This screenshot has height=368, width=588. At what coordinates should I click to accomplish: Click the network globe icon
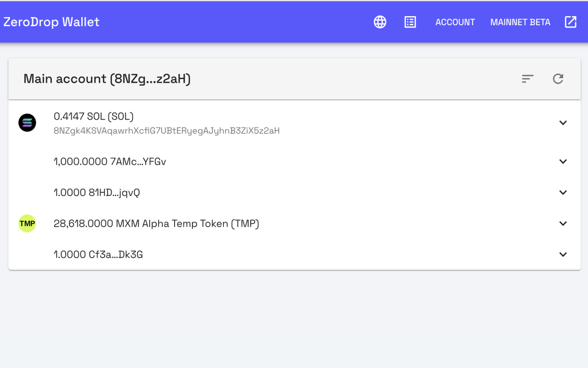(x=379, y=22)
